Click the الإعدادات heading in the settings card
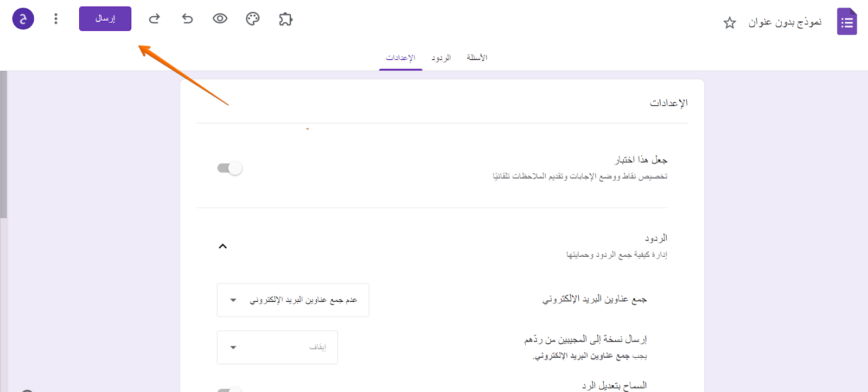 (x=669, y=103)
